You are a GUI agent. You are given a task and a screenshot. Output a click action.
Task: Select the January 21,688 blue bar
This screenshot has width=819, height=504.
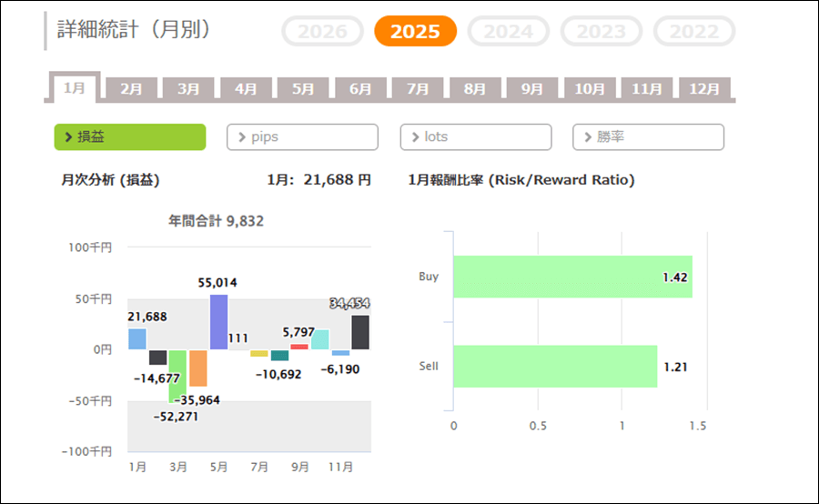pos(137,339)
